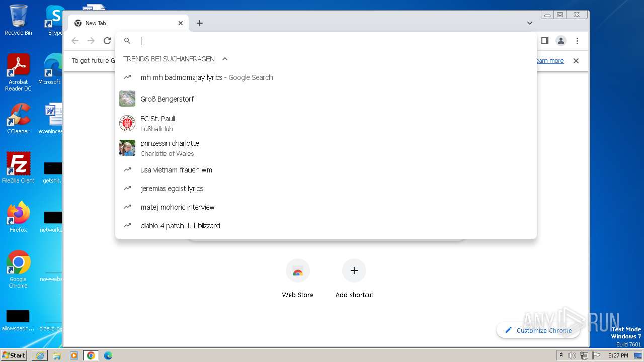Reload the page with the refresh icon

tap(107, 41)
